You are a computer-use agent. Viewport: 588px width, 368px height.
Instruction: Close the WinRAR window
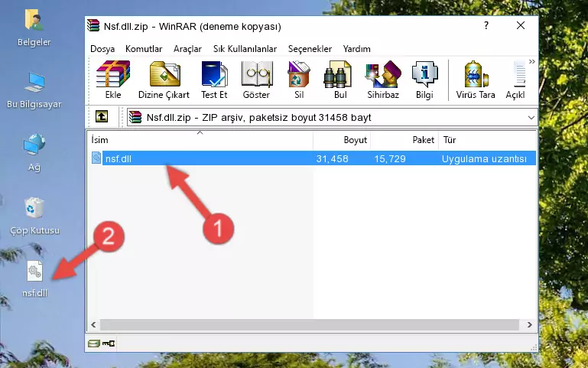(521, 25)
